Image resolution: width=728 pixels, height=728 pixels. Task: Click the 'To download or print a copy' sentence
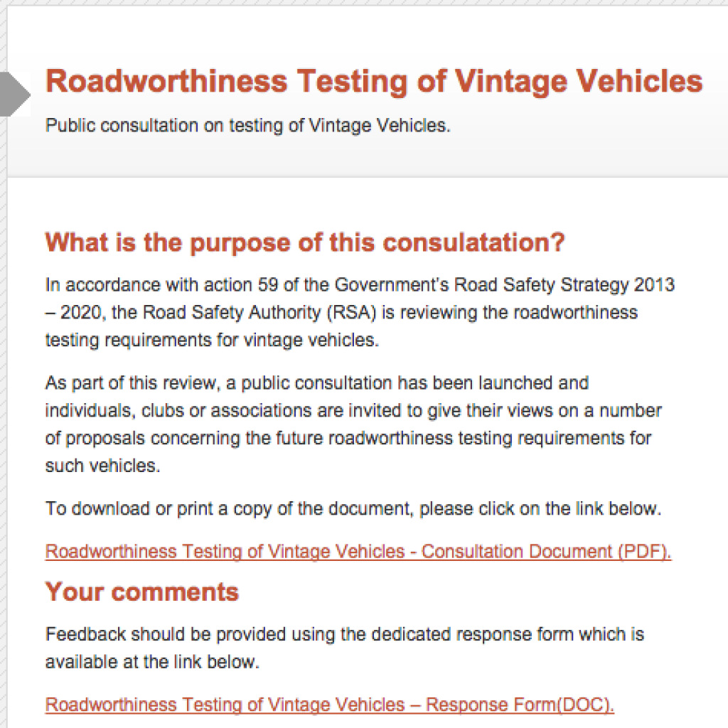point(353,509)
